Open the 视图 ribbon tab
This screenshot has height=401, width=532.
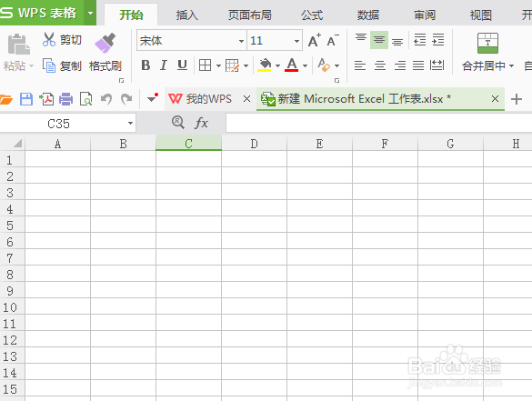481,15
